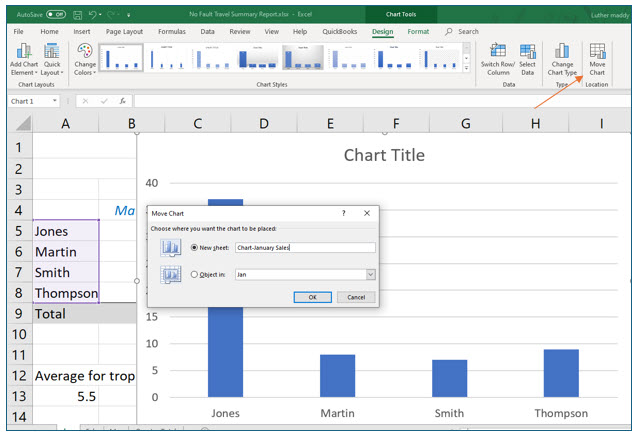Click inside the formula bar

381,101
